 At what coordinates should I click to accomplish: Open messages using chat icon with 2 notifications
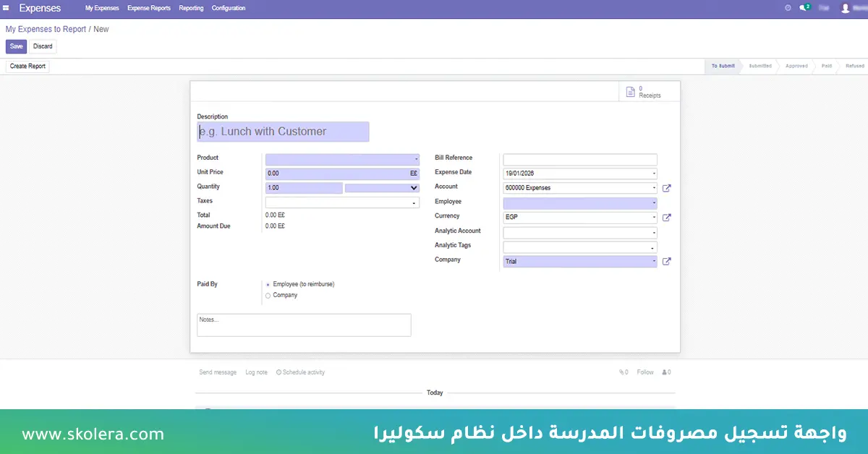pyautogui.click(x=804, y=8)
